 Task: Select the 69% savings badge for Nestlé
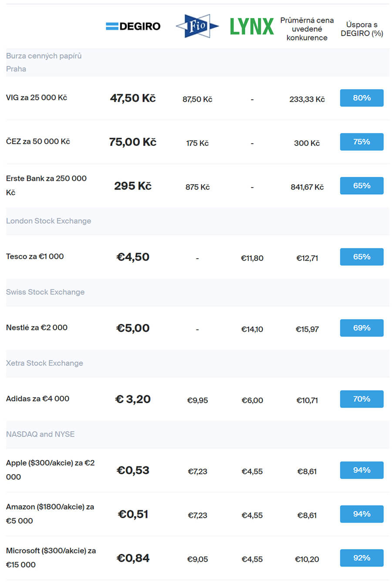pyautogui.click(x=362, y=328)
